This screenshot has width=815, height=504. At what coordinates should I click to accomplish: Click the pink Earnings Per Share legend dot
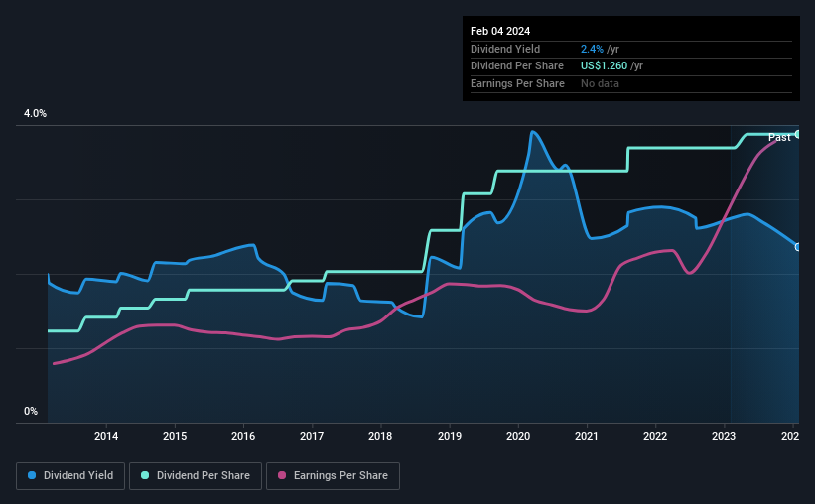pyautogui.click(x=282, y=475)
